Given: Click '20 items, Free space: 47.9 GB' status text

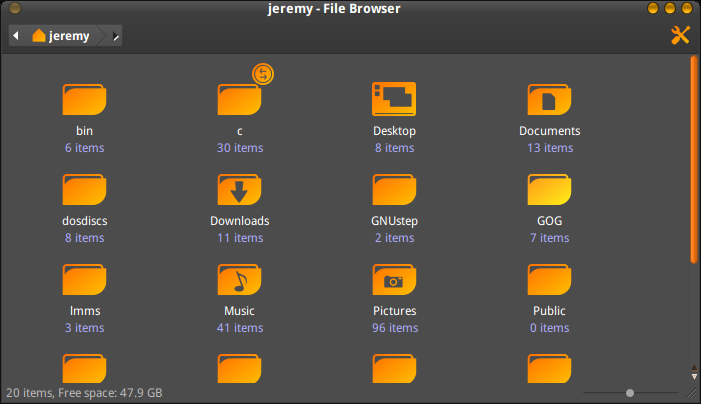Looking at the screenshot, I should coord(84,393).
